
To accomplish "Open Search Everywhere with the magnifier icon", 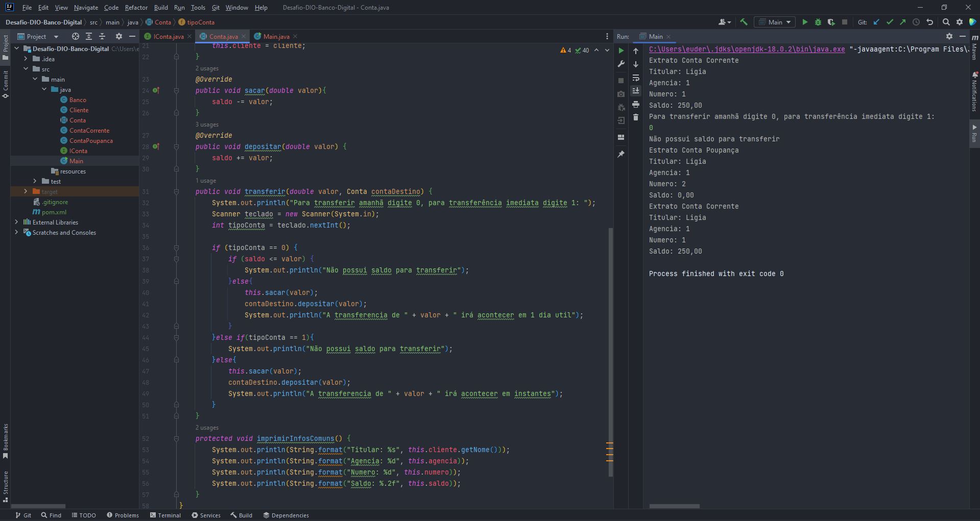I will click(x=946, y=22).
